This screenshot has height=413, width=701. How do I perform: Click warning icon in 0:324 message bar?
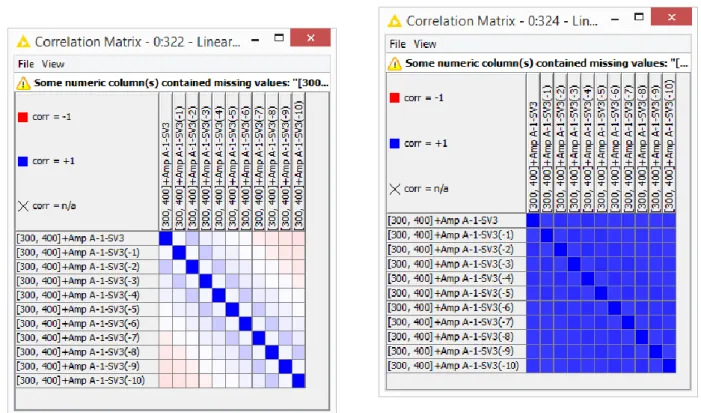pyautogui.click(x=394, y=63)
